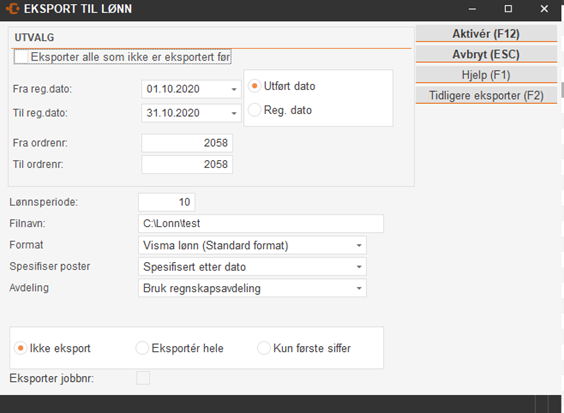Select the 'Utført dato' radio option
Screen dimensions: 564x413
tap(255, 86)
